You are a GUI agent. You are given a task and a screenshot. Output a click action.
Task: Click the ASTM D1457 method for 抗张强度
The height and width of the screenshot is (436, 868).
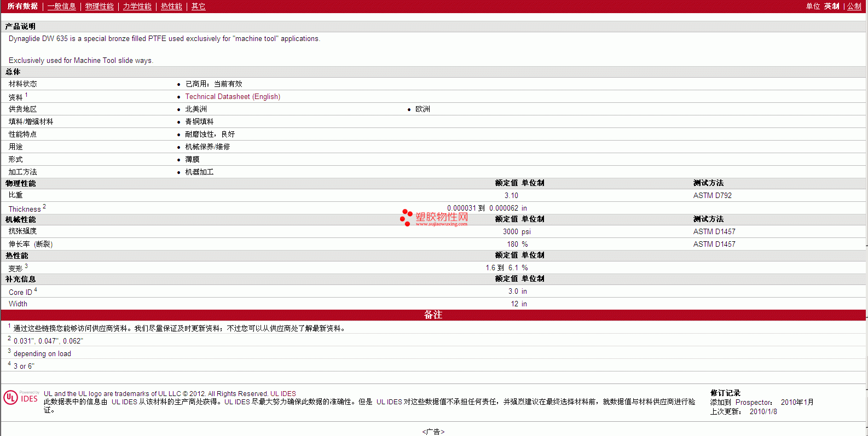click(714, 231)
